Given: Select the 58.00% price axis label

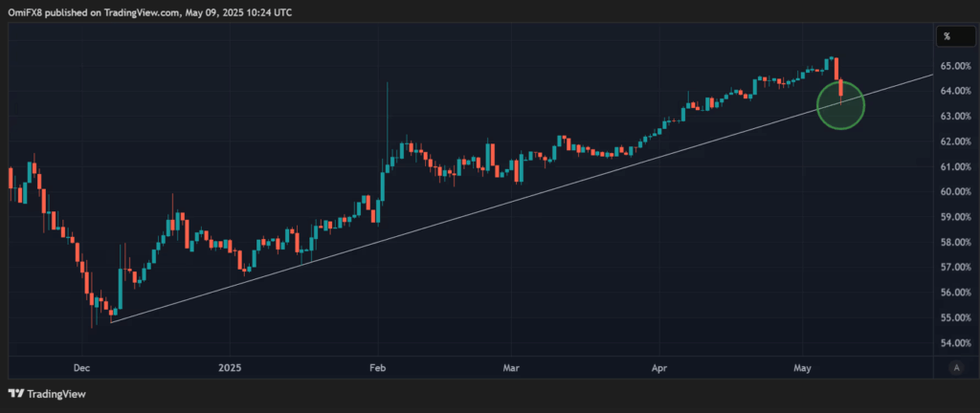Looking at the screenshot, I should coord(956,242).
